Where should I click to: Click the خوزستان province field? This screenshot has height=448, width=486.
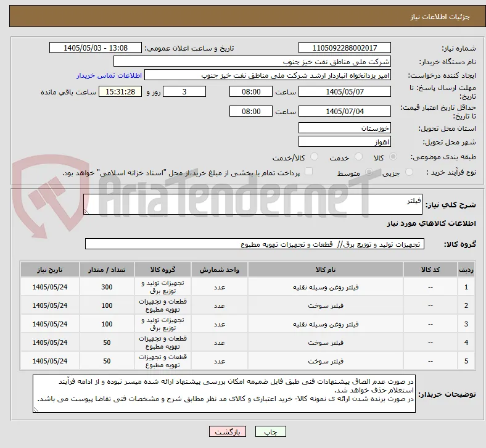(x=344, y=128)
